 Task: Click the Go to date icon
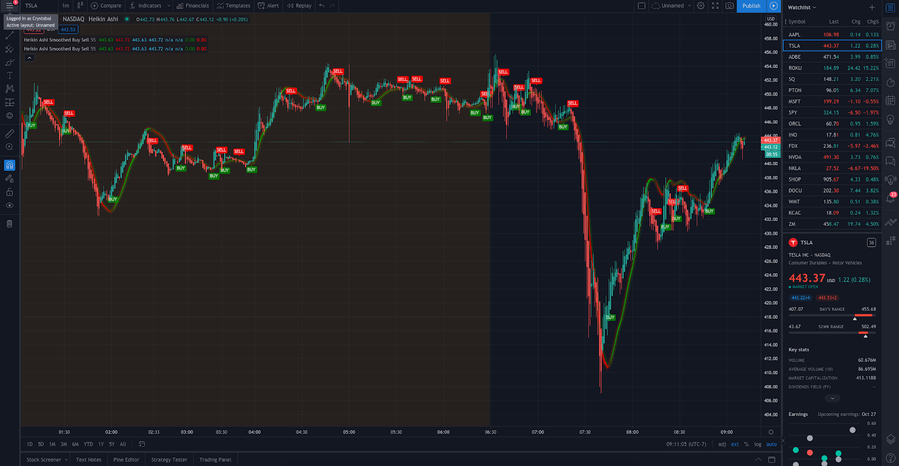[x=142, y=444]
